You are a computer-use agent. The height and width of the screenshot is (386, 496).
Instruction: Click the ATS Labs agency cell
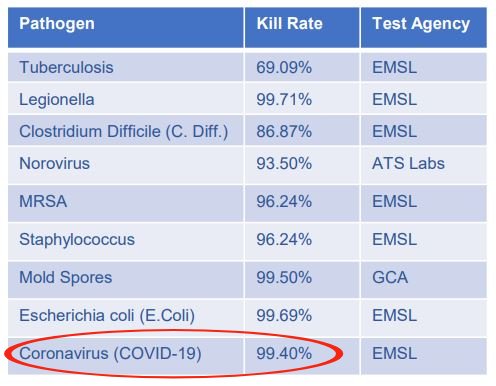tap(424, 165)
